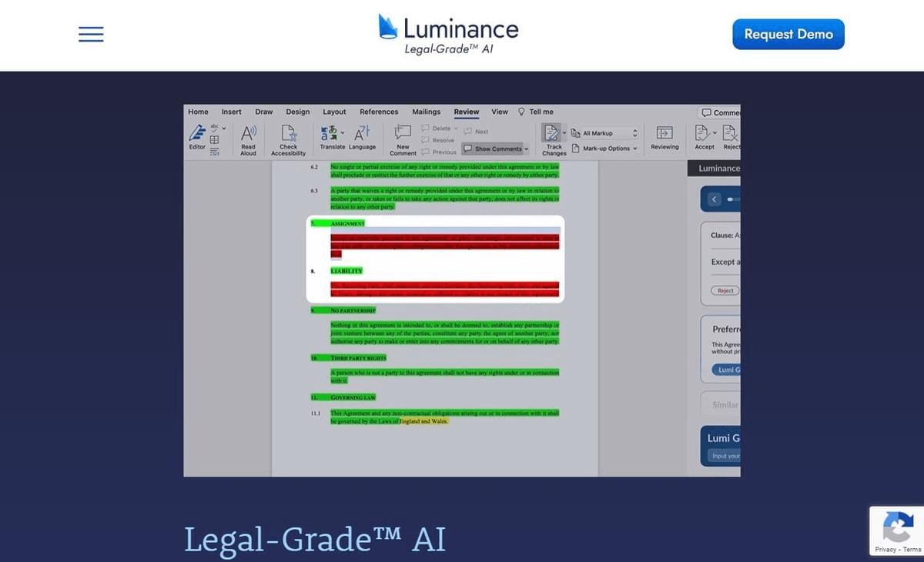Open the Insert ribbon tab

coord(232,112)
